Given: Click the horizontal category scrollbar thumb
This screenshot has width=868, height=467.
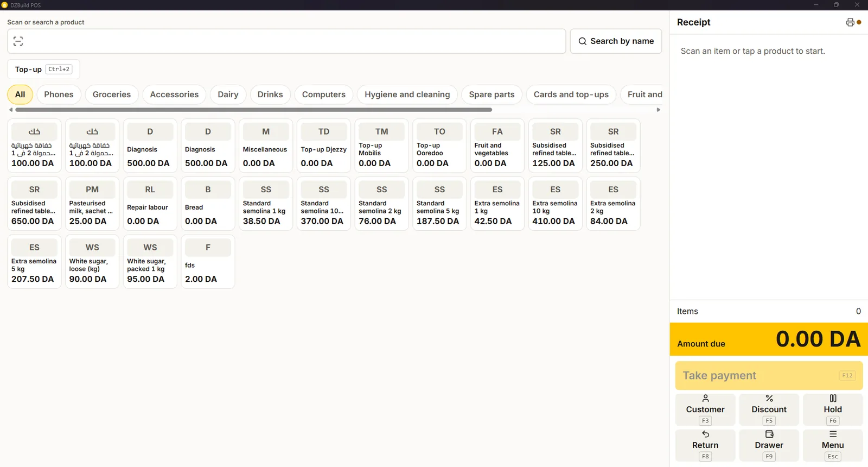Looking at the screenshot, I should pyautogui.click(x=254, y=110).
